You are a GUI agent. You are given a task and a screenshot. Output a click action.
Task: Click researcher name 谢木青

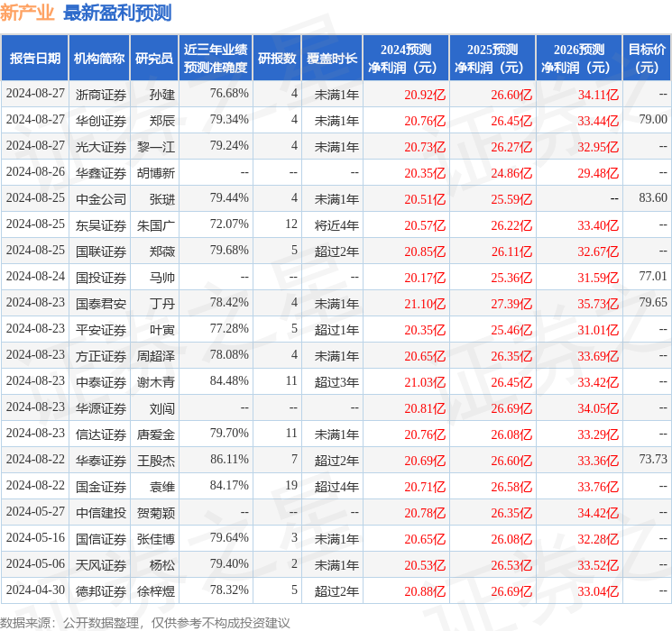point(156,382)
